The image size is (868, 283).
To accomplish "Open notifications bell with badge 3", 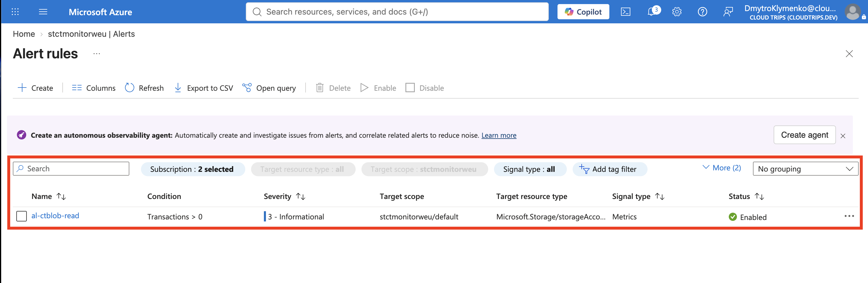I will [x=653, y=11].
